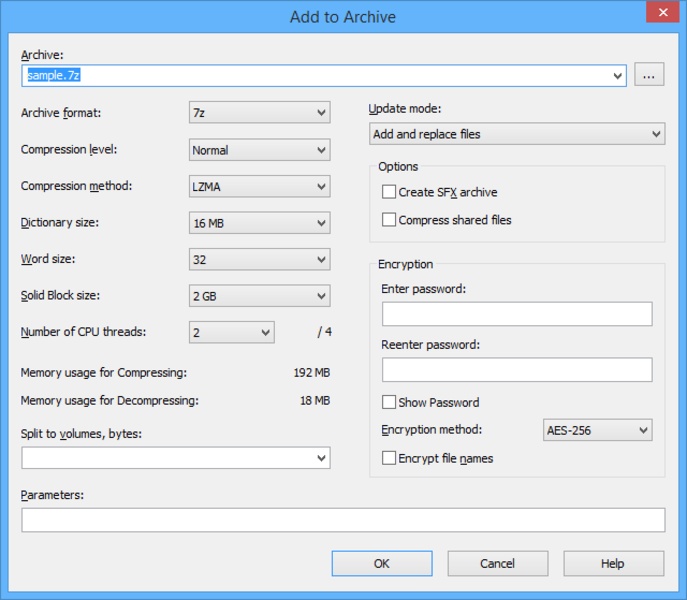The height and width of the screenshot is (600, 687).
Task: Focus the Parameters text field
Action: (343, 520)
